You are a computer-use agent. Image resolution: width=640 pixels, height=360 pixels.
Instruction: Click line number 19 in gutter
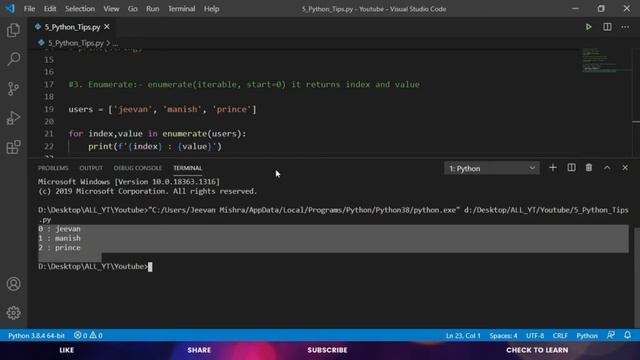[x=49, y=109]
